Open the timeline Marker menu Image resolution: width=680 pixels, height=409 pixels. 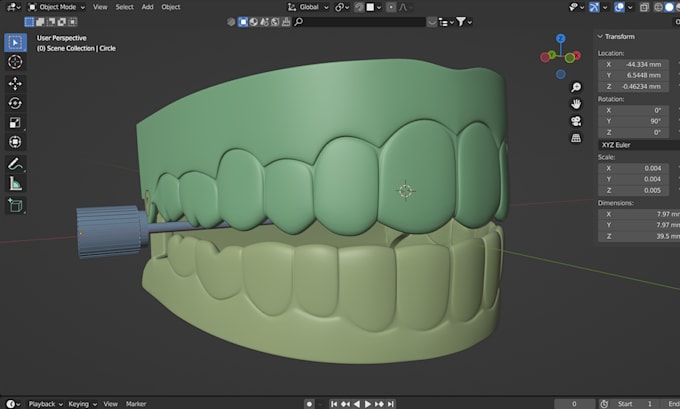(x=136, y=404)
